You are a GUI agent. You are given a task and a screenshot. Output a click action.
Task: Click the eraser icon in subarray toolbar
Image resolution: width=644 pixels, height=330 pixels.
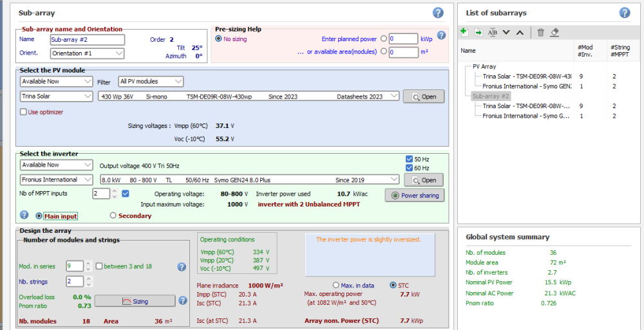(x=554, y=32)
